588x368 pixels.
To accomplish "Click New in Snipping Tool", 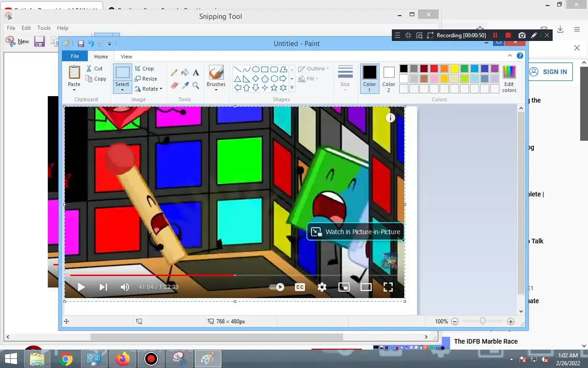I will (x=17, y=41).
